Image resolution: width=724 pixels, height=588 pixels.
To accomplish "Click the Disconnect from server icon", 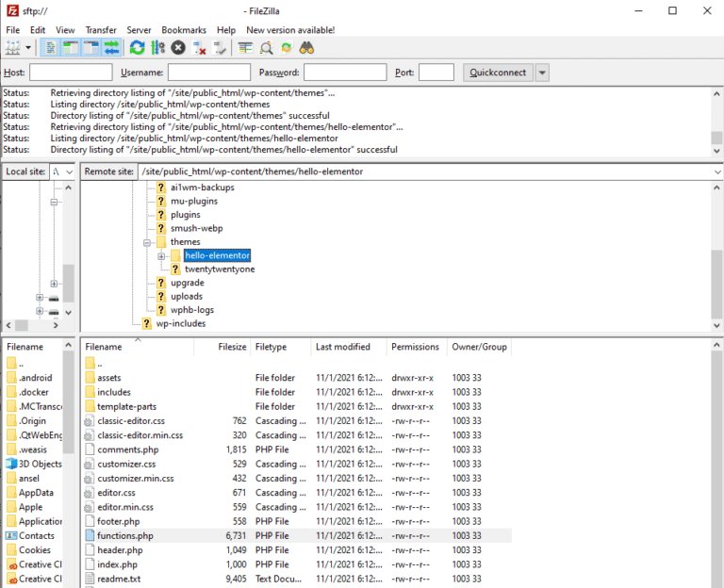I will [x=199, y=47].
